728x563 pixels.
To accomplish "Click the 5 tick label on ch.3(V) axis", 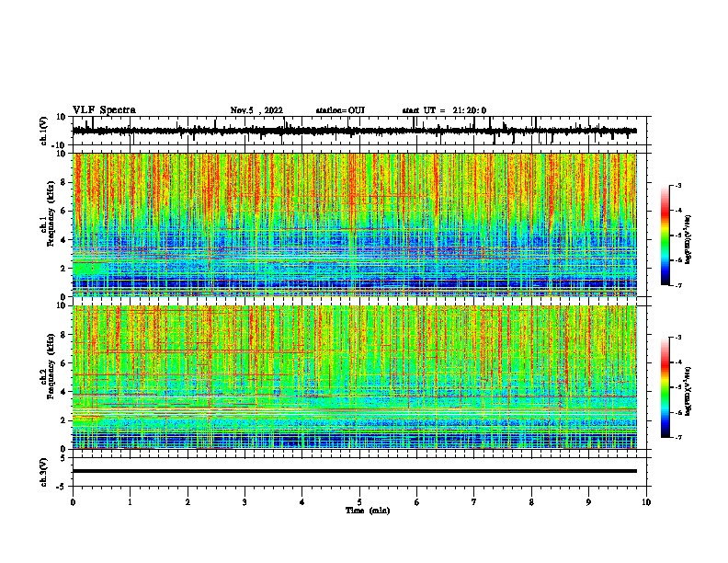I will tap(64, 458).
